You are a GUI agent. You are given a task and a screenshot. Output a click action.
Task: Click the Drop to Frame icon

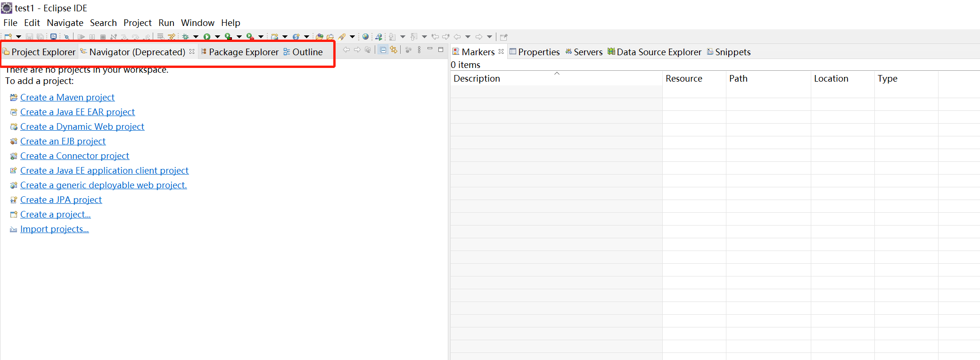tap(160, 36)
